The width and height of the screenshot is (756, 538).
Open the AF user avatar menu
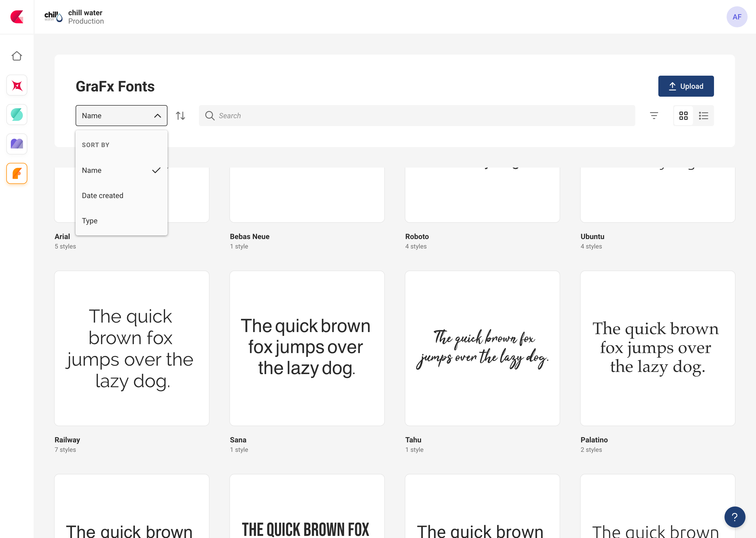[737, 17]
